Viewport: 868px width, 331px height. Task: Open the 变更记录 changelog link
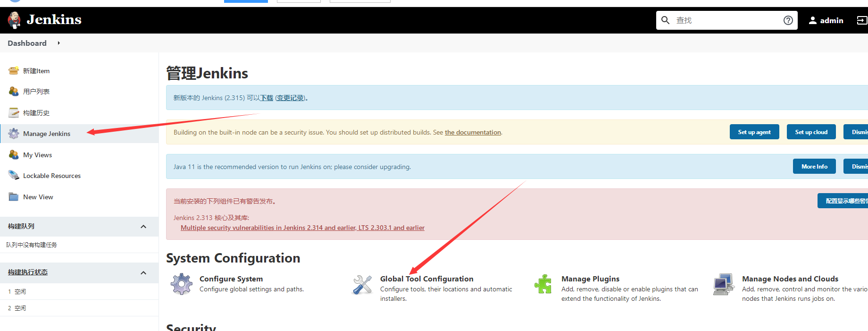(290, 98)
